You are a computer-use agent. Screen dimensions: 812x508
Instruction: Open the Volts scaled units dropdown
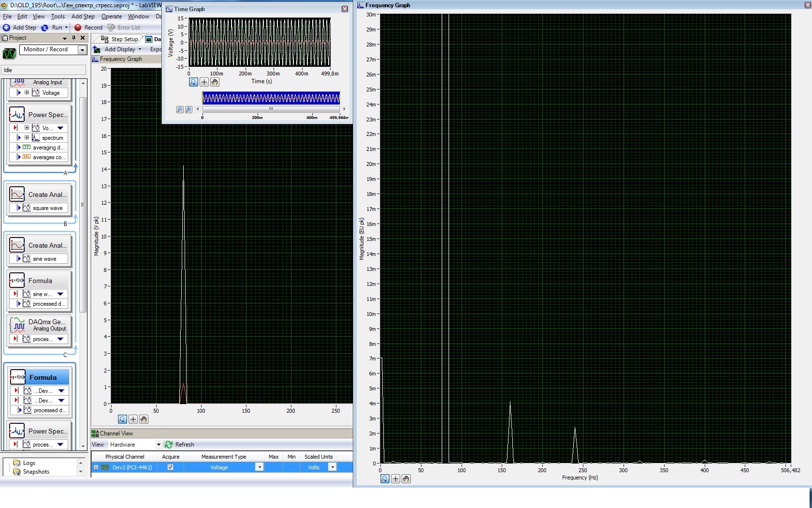coord(332,467)
